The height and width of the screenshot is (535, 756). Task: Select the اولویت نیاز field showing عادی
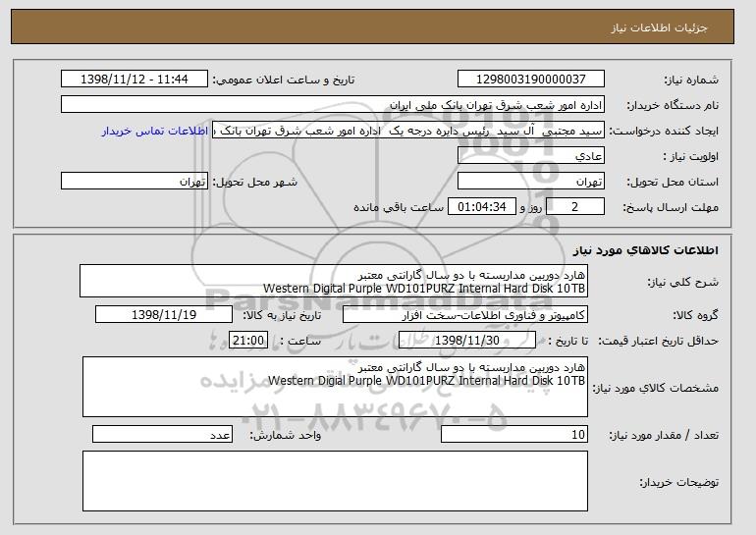point(531,156)
